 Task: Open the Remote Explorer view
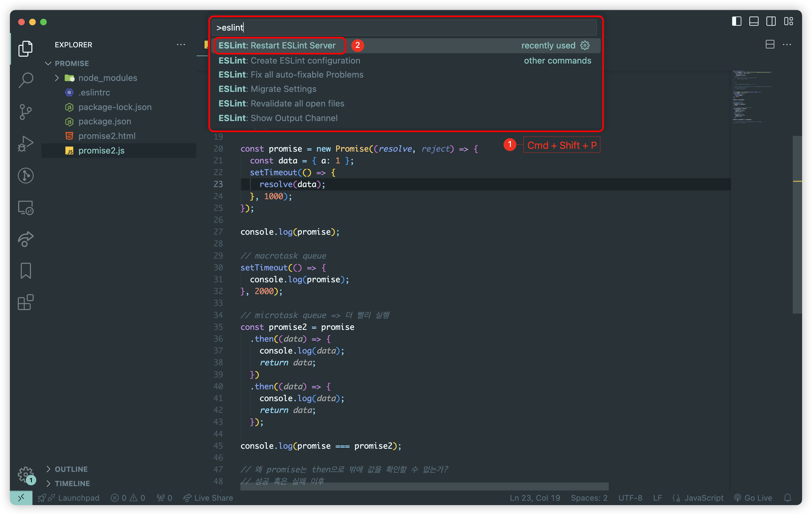point(26,207)
